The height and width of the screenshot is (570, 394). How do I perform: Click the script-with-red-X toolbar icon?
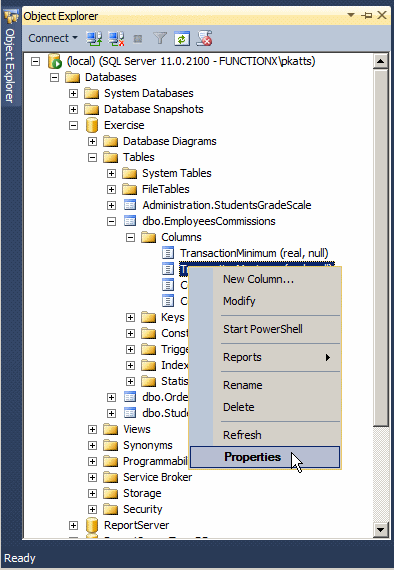(x=204, y=38)
